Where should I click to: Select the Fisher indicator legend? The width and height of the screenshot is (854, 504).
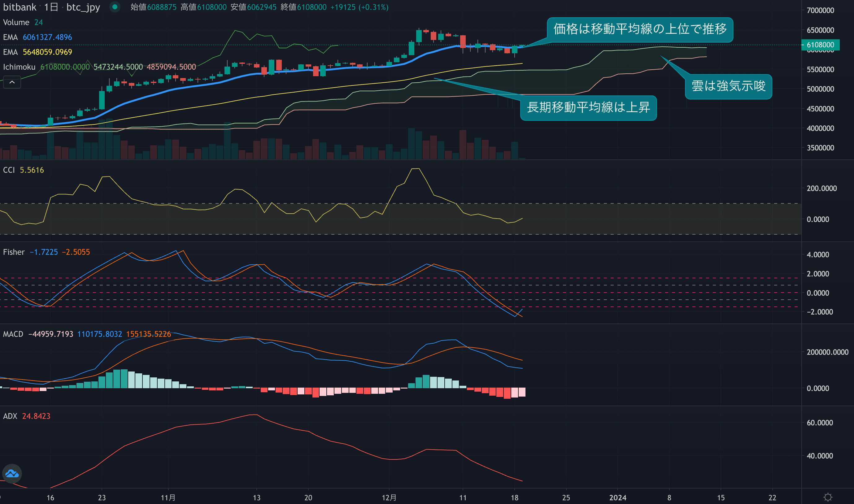(14, 252)
